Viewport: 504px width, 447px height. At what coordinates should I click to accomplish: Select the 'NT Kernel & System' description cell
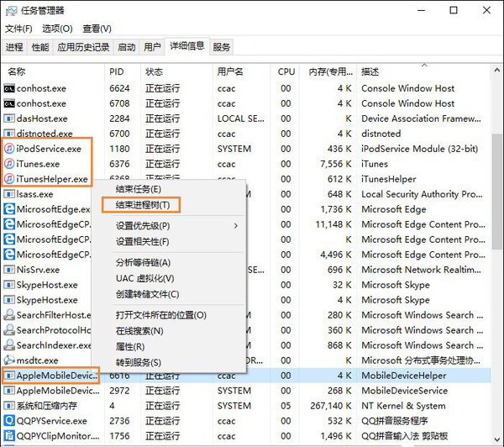(x=403, y=406)
